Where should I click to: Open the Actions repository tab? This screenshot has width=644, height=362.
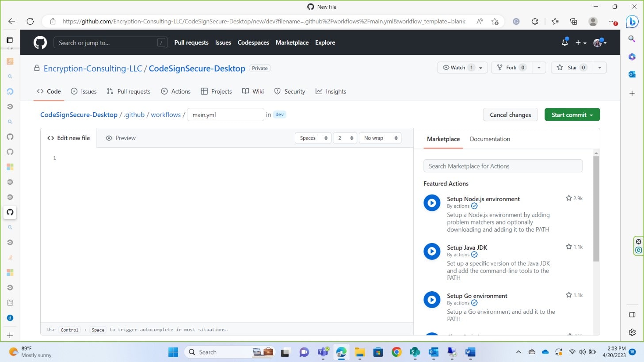click(176, 91)
